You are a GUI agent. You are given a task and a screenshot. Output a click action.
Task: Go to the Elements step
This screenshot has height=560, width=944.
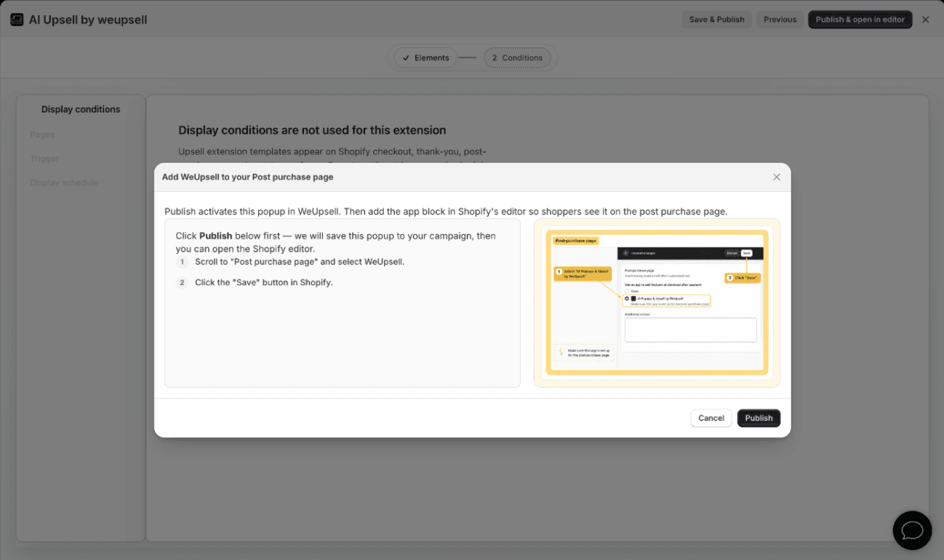coord(425,57)
